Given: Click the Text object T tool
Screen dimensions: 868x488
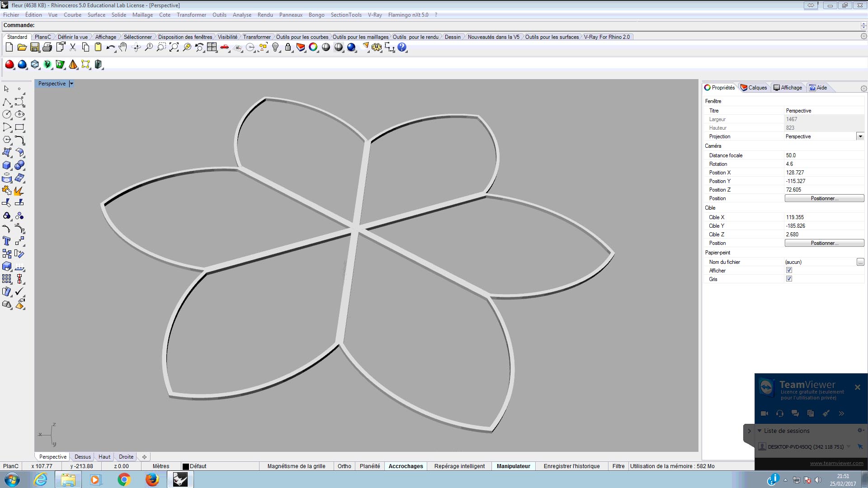Looking at the screenshot, I should click(x=7, y=241).
